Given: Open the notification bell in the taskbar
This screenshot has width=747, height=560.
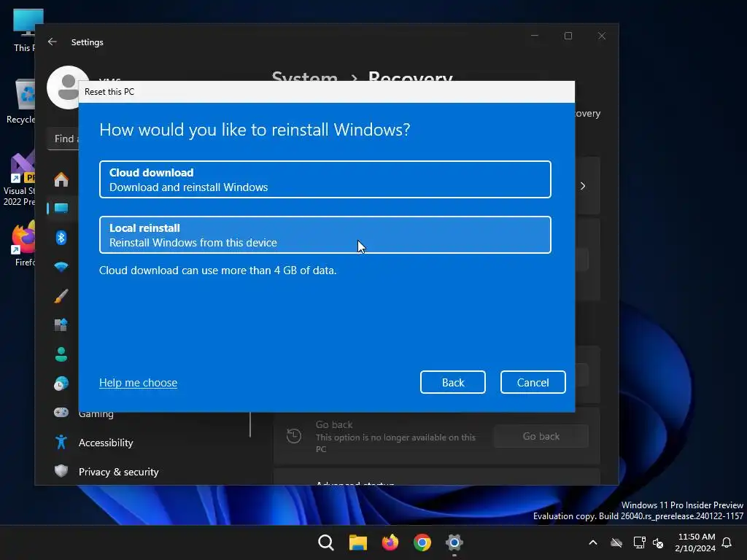Looking at the screenshot, I should point(727,542).
